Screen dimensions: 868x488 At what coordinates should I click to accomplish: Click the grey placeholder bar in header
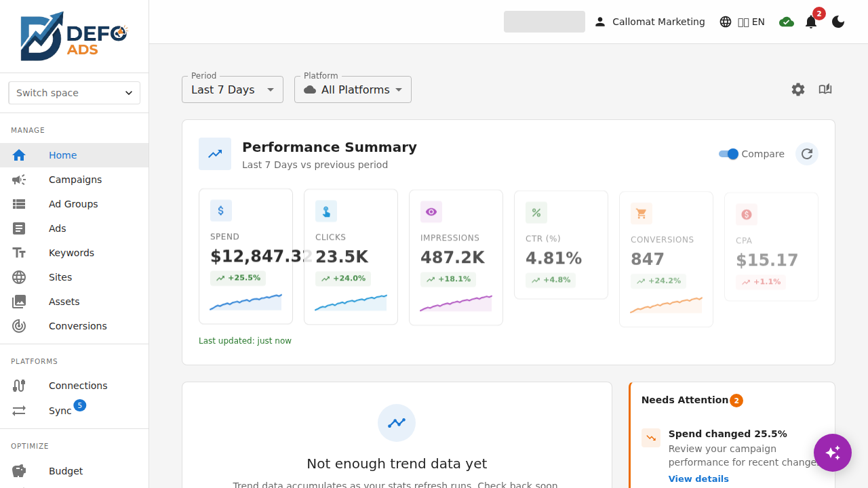pyautogui.click(x=545, y=22)
